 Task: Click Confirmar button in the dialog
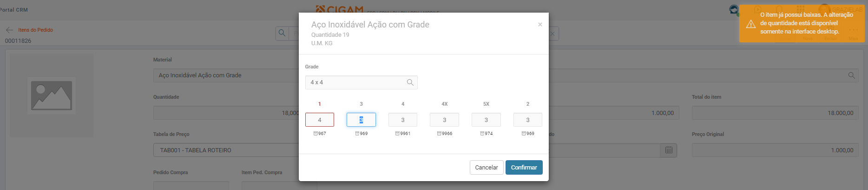[524, 168]
